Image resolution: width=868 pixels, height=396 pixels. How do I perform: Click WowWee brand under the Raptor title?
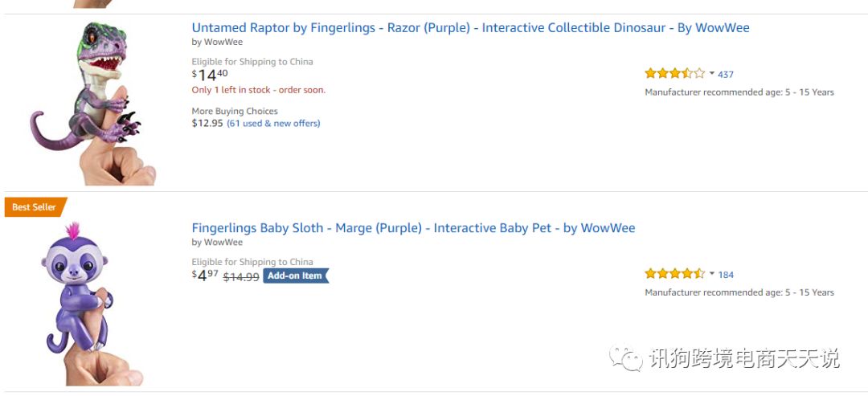(x=223, y=43)
